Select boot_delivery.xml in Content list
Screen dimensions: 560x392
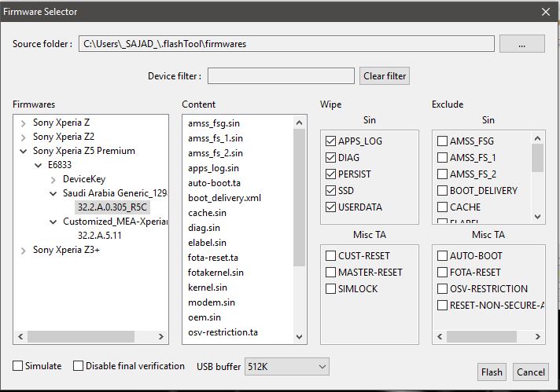point(224,198)
